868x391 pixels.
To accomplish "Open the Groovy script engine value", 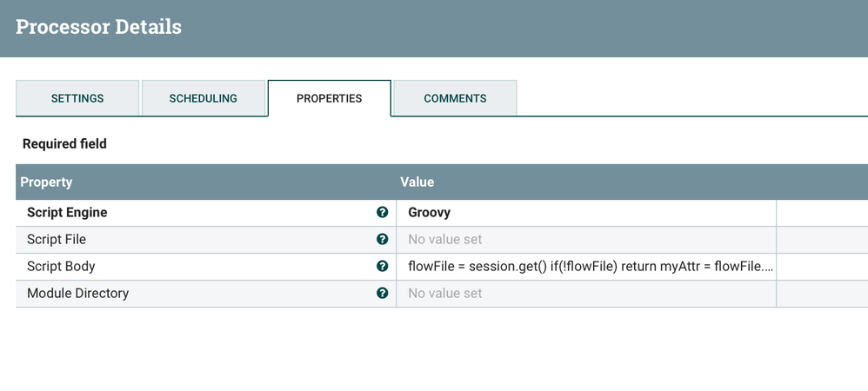I will tap(429, 212).
